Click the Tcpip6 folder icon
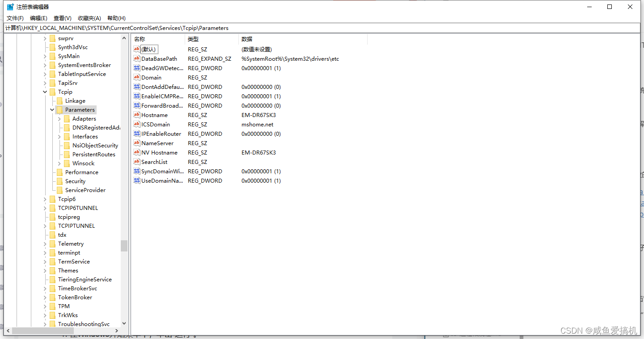 coord(52,199)
